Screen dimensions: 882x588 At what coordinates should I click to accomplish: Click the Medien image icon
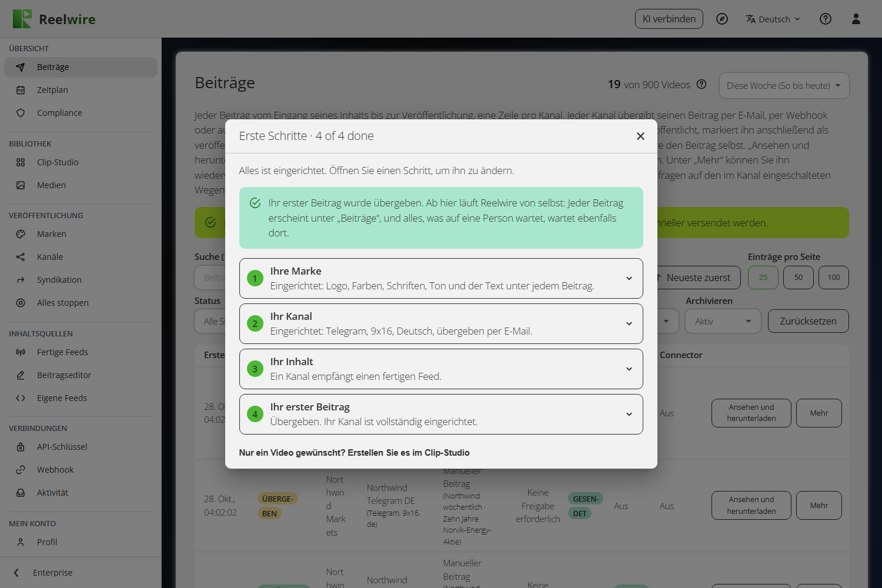point(21,185)
